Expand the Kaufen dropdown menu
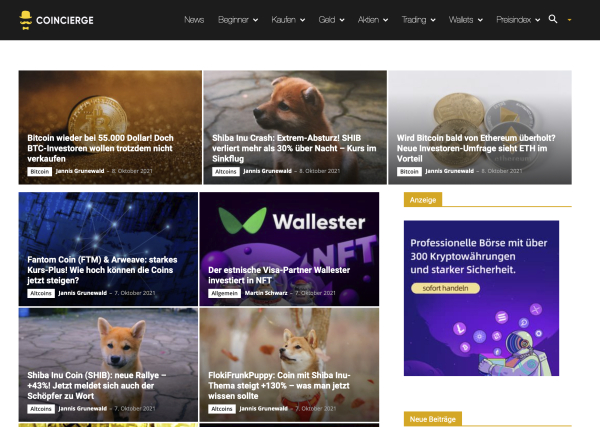The width and height of the screenshot is (600, 427). 288,20
